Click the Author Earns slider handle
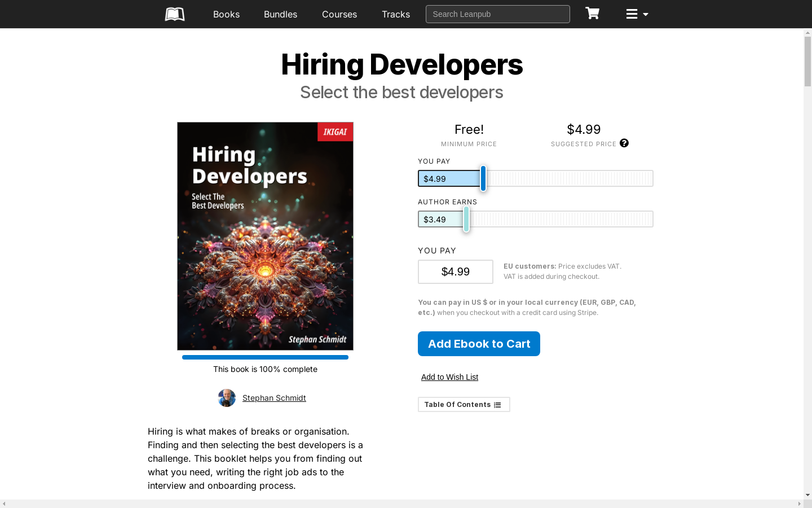 [x=466, y=219]
